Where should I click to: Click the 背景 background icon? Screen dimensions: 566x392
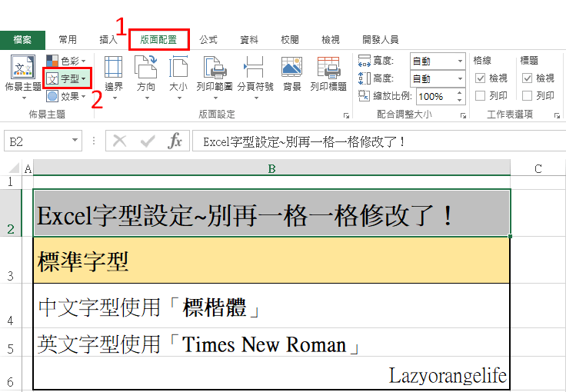[x=291, y=75]
